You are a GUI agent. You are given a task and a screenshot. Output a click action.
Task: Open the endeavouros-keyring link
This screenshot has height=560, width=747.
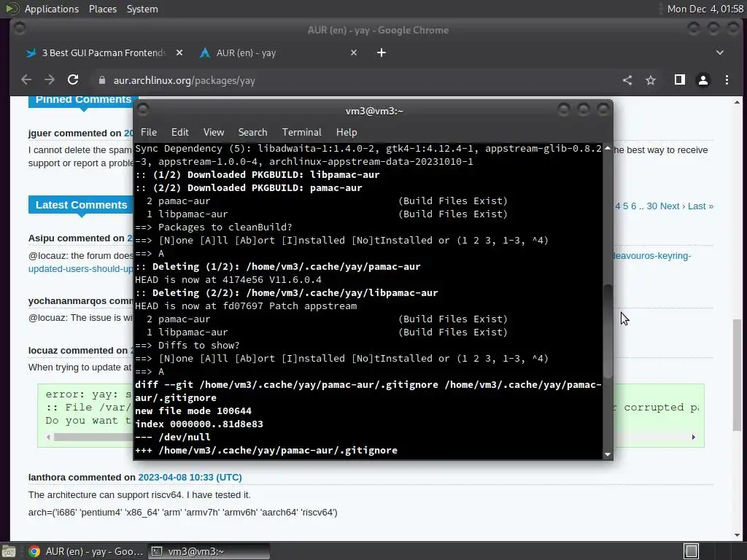pos(651,256)
